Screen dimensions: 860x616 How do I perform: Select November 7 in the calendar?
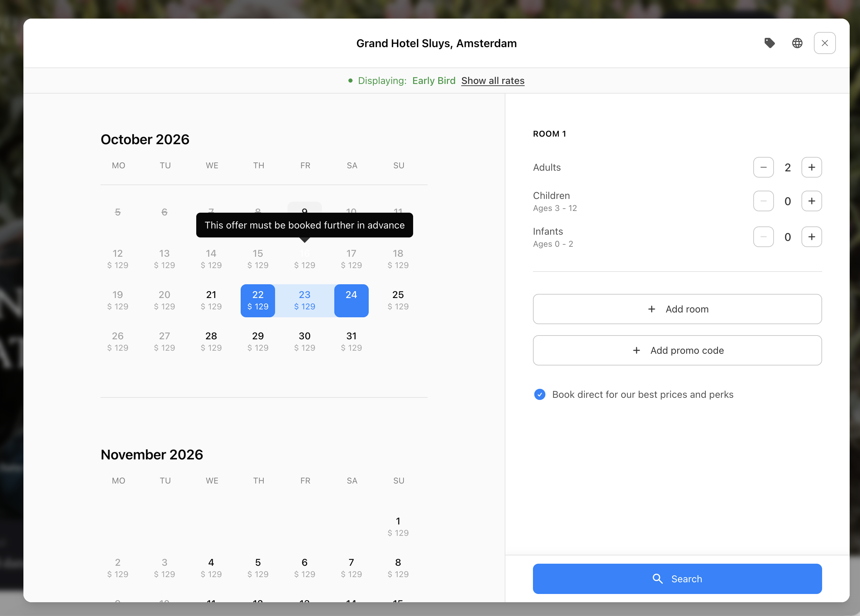(x=351, y=568)
